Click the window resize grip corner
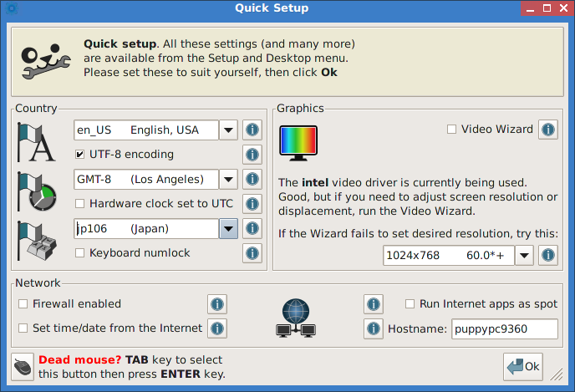 point(557,374)
